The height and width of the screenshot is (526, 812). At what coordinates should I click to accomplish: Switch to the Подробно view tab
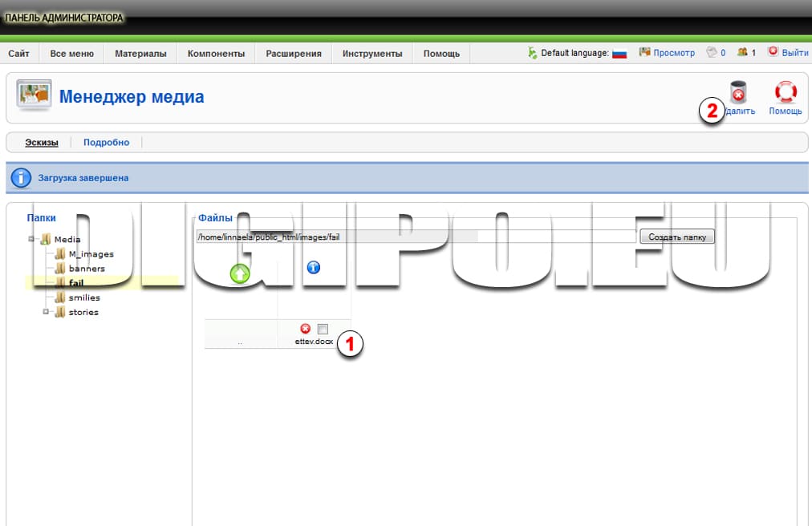pyautogui.click(x=106, y=143)
